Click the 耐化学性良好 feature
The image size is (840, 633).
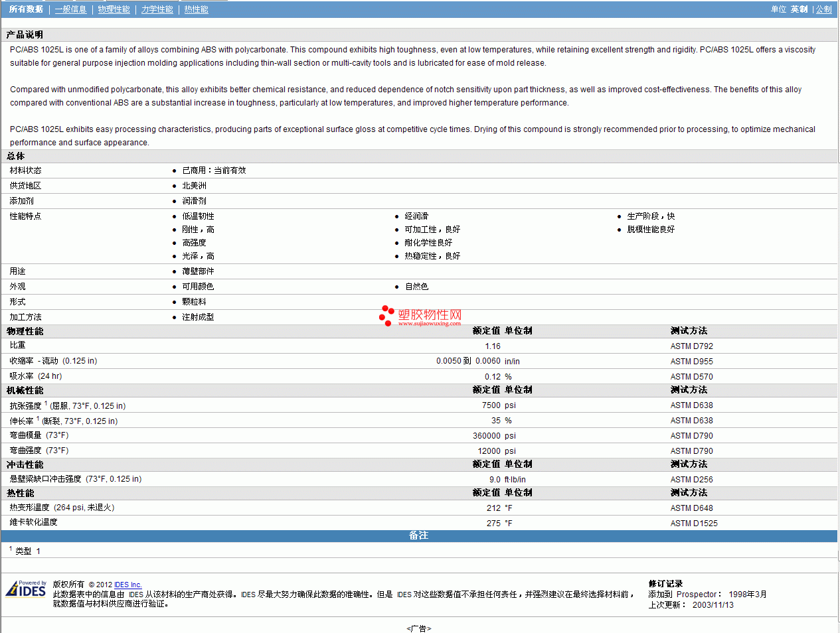tap(428, 243)
